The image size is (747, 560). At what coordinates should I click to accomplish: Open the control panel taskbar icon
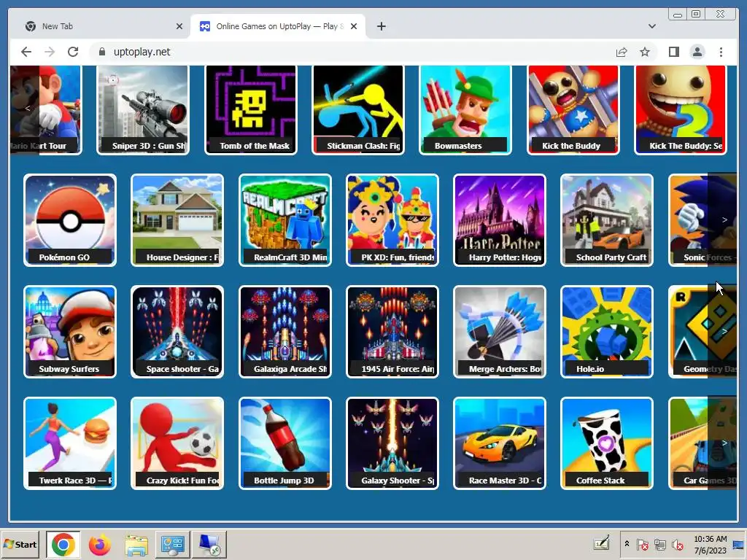[x=172, y=544]
